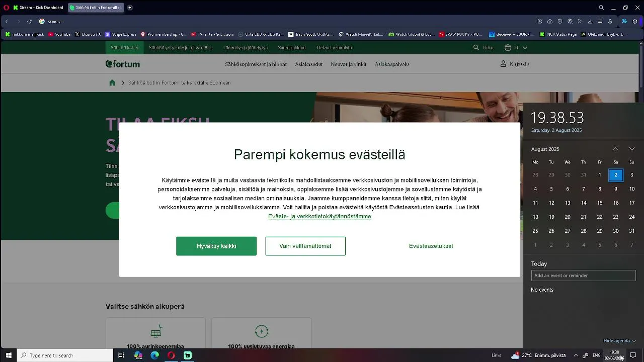Open the Lämmitys ja jäähdytys tab
Viewport: 644px width, 362px height.
[246, 48]
